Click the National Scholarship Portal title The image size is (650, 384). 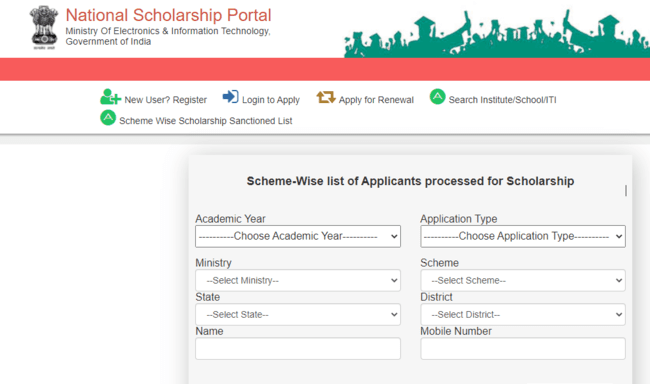[x=168, y=15]
